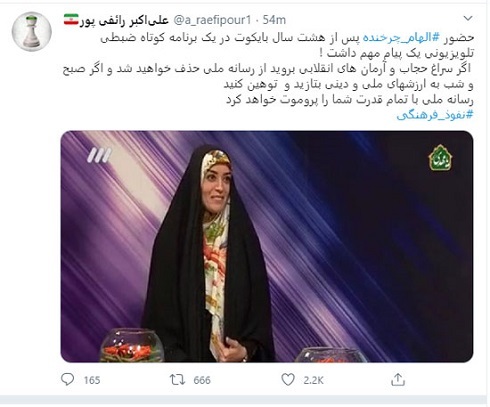The width and height of the screenshot is (490, 407).
Task: Click the 2.2K likes count
Action: pyautogui.click(x=313, y=380)
